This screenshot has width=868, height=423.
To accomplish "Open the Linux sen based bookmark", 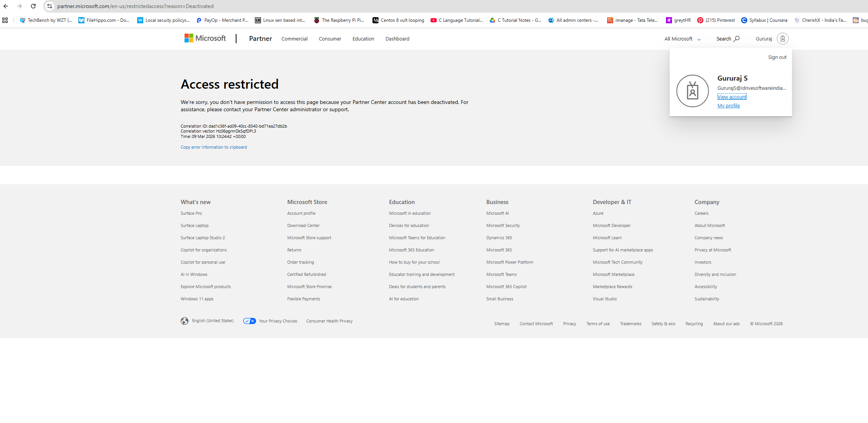I will coord(280,20).
